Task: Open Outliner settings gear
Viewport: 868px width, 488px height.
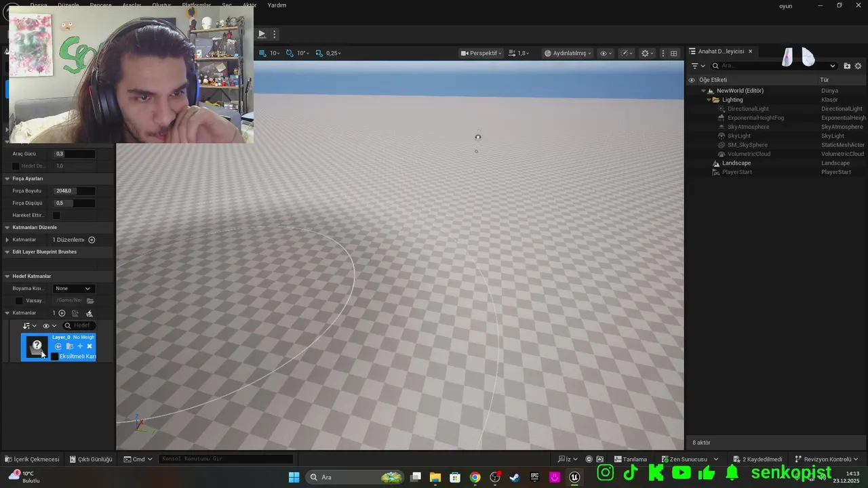Action: 858,66
